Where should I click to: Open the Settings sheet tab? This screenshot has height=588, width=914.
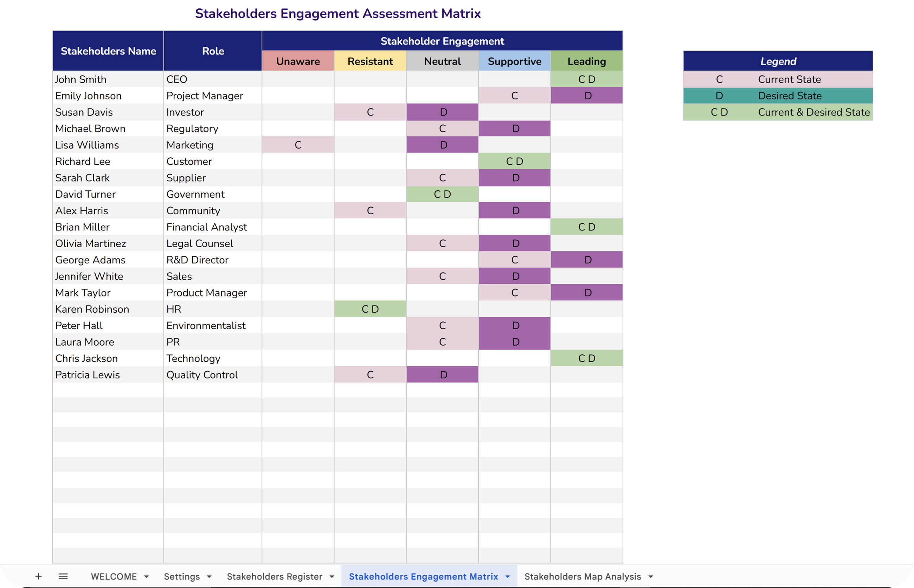181,576
